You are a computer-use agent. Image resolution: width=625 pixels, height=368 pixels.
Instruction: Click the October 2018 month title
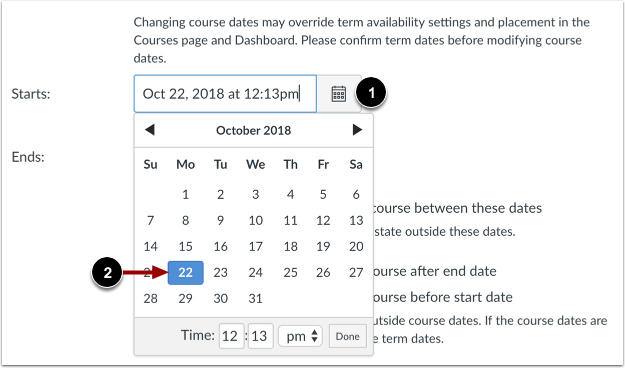[x=254, y=130]
